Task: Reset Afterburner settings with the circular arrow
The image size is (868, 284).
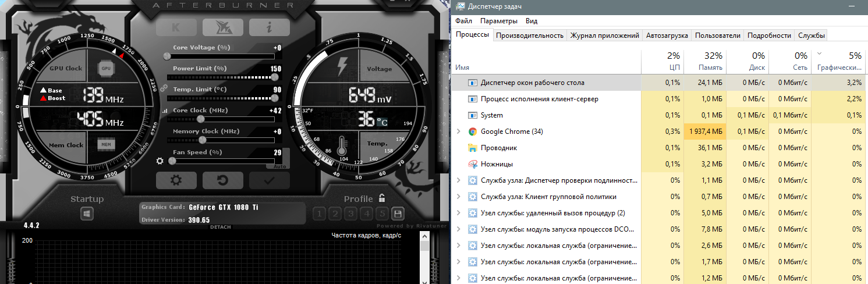Action: point(223,180)
